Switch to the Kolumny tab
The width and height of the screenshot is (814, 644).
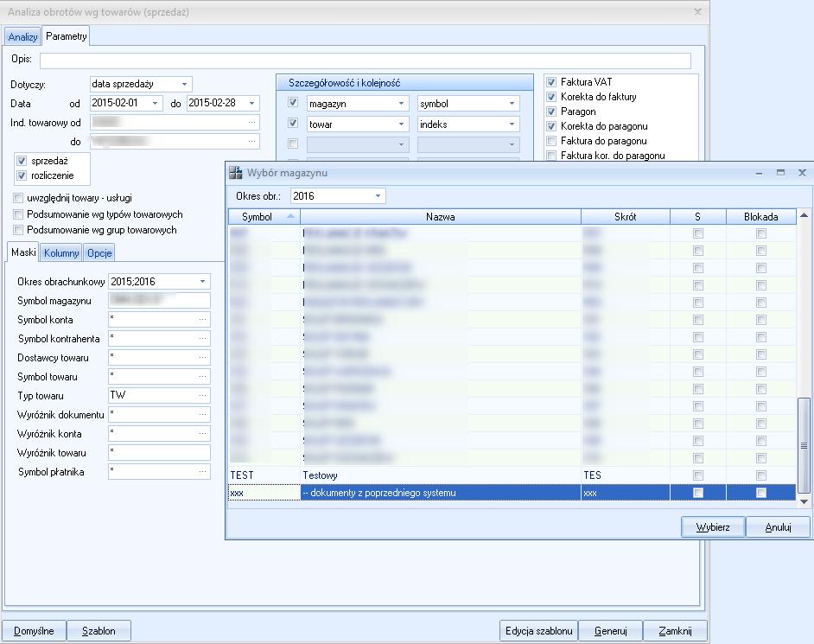61,253
